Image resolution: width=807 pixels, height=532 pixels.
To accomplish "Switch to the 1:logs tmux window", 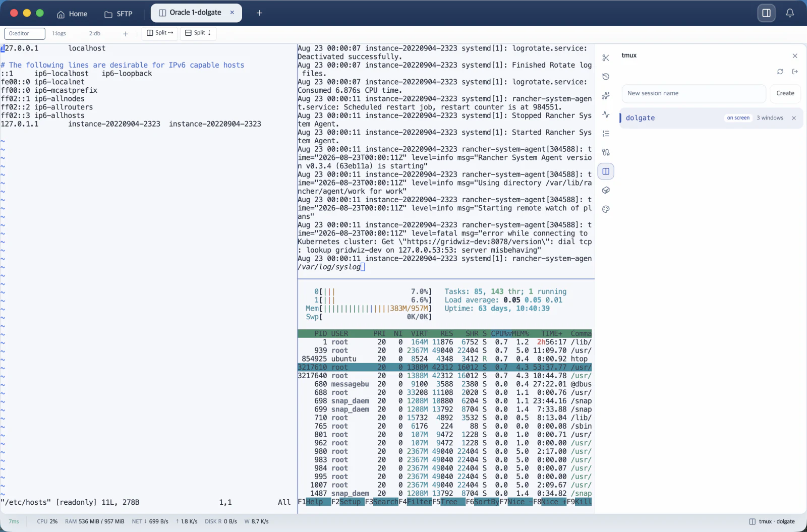I will [x=59, y=33].
